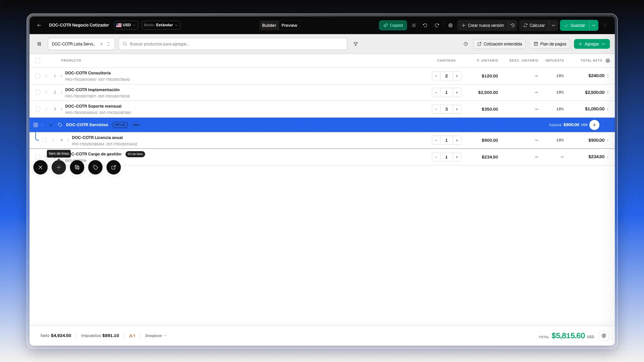
Task: Open the DOC-COTR Lista Servi price list selector
Action: pos(81,44)
